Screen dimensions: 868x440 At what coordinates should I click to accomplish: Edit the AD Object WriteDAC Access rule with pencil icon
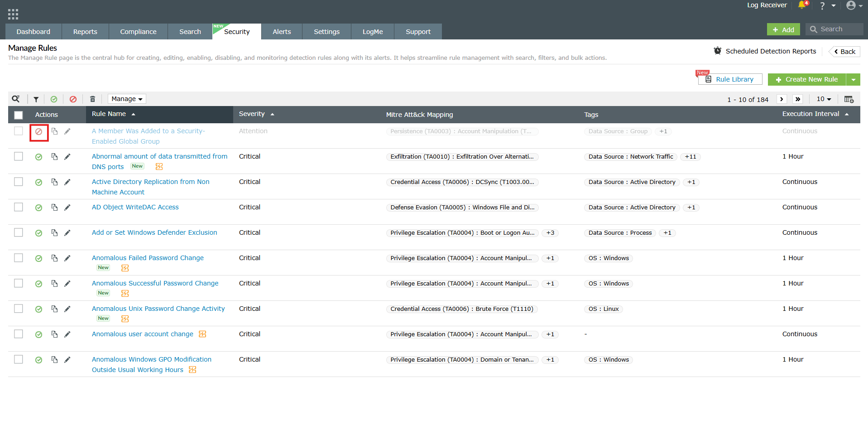coord(67,207)
